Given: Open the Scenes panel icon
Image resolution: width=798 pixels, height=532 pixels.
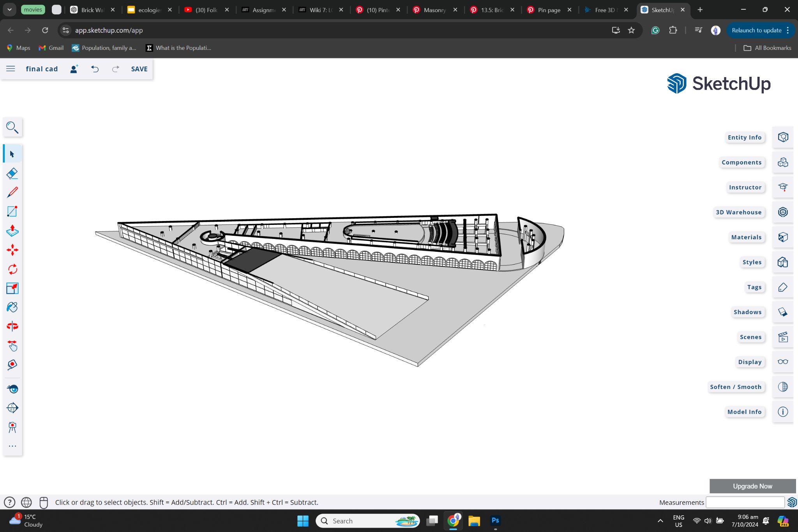Looking at the screenshot, I should (783, 337).
